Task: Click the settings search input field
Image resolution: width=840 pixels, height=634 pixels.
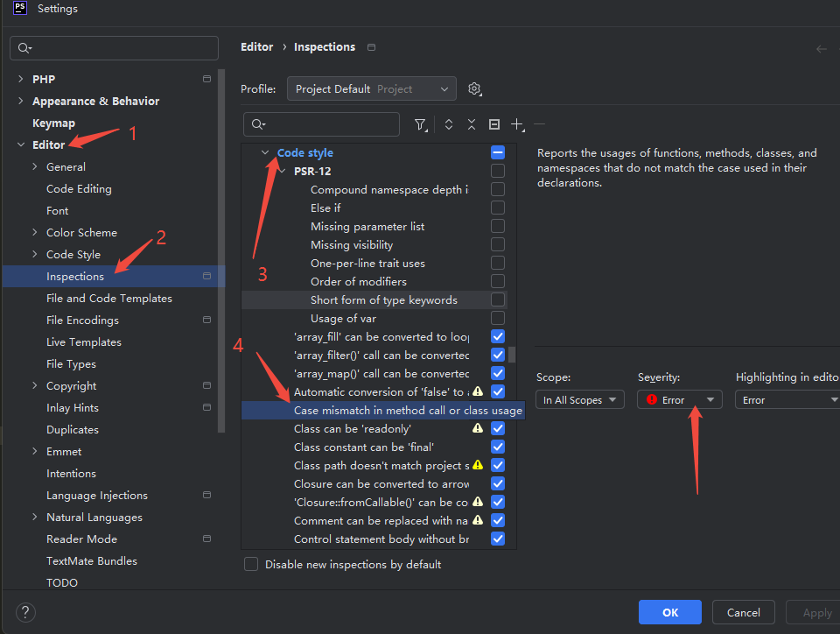Action: [114, 48]
